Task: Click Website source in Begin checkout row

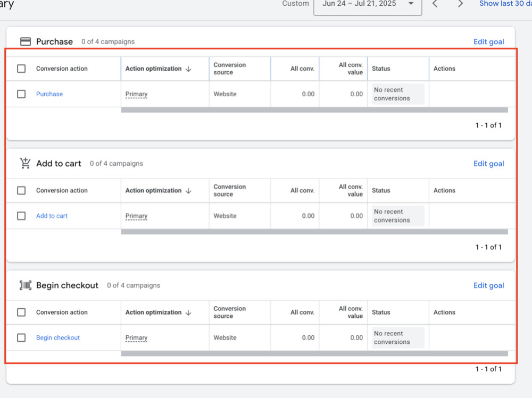Action: [225, 337]
